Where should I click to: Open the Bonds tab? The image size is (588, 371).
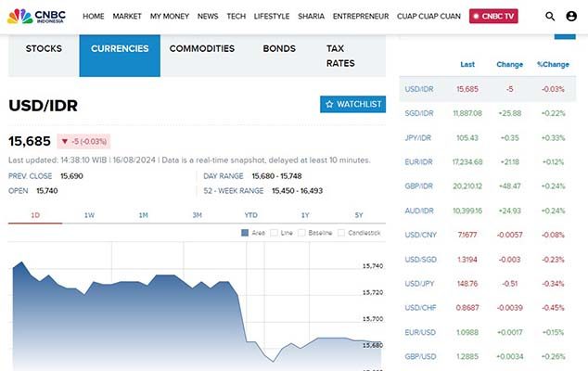(x=279, y=49)
